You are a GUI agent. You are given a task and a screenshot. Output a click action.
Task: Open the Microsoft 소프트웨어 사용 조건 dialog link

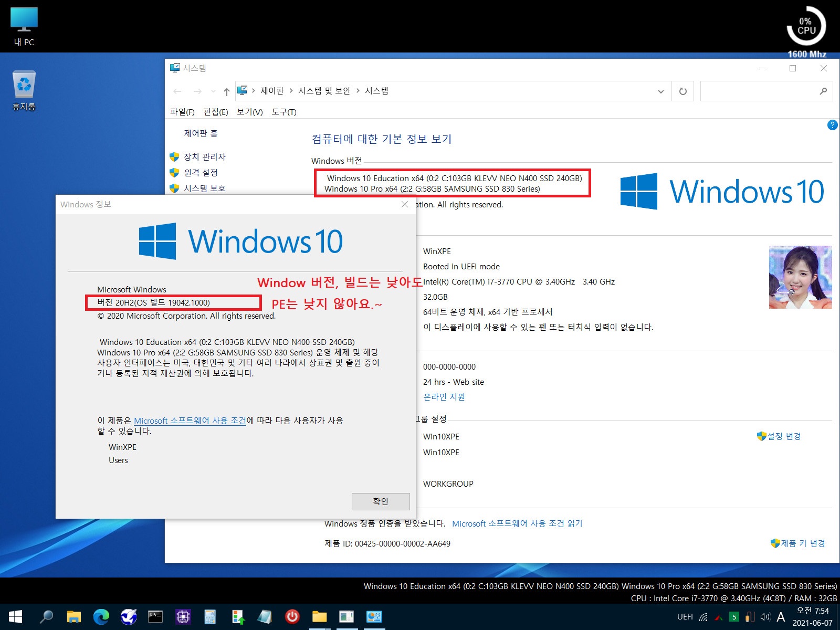(x=190, y=421)
